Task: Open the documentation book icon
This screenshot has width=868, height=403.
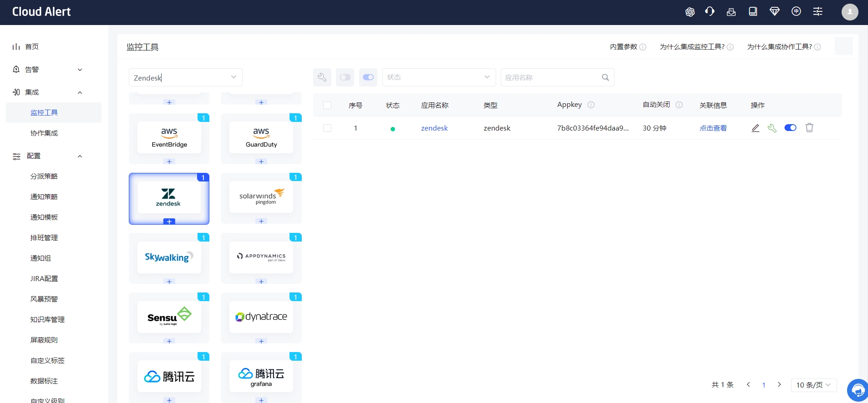Action: [x=753, y=12]
